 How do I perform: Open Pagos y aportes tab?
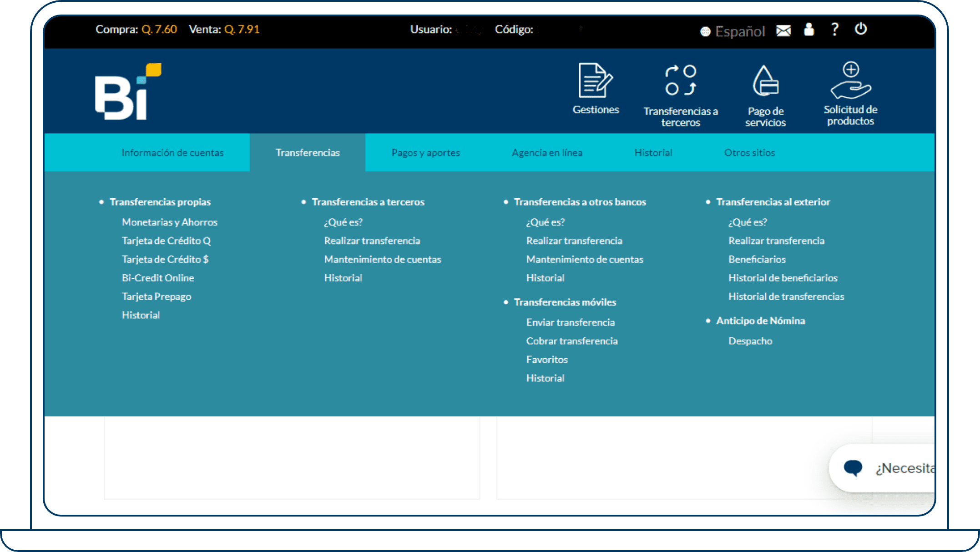point(426,153)
